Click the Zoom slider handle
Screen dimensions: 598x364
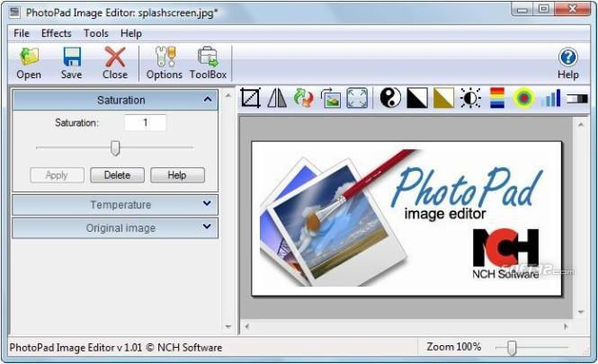point(513,347)
